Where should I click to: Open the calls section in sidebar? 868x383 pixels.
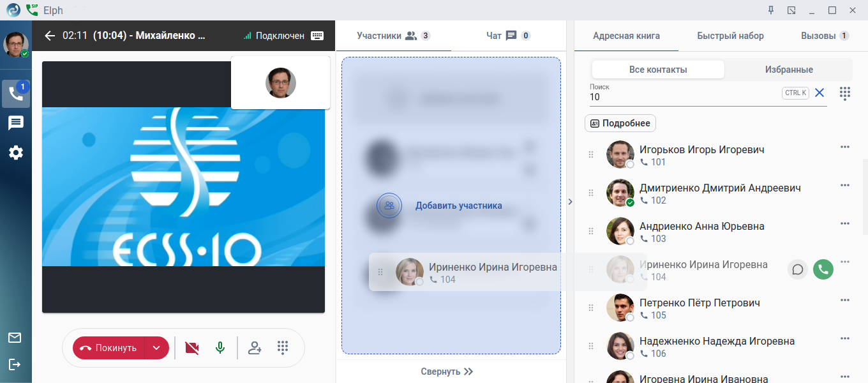tap(16, 94)
